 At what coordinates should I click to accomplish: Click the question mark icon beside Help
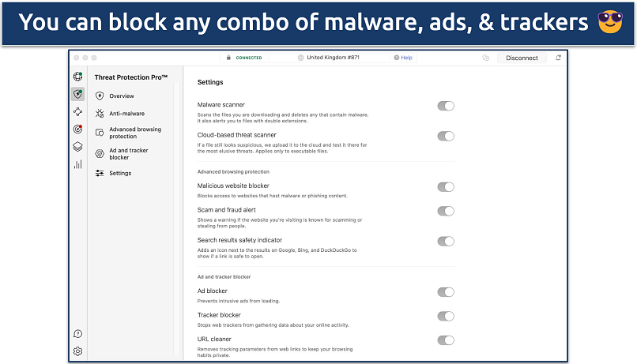tap(397, 58)
